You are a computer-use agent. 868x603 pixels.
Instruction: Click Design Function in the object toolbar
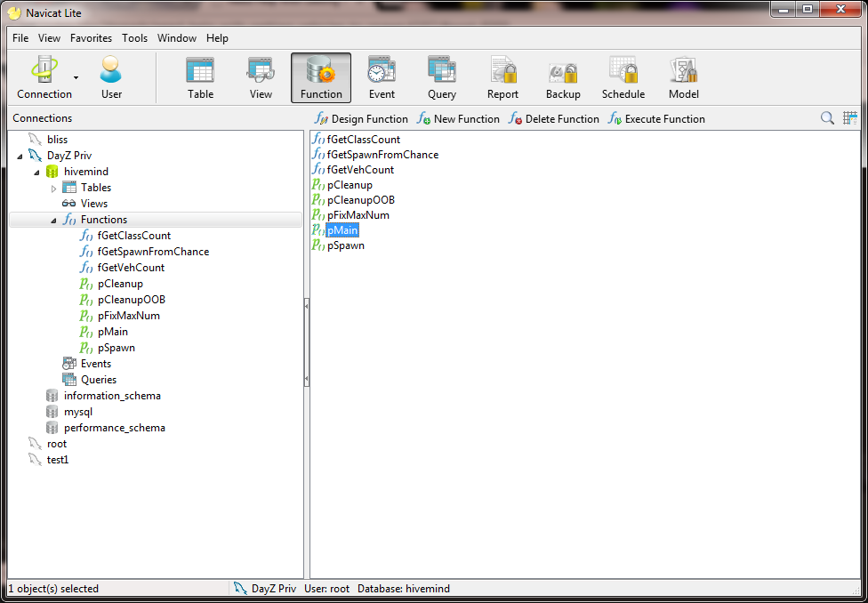(x=361, y=119)
